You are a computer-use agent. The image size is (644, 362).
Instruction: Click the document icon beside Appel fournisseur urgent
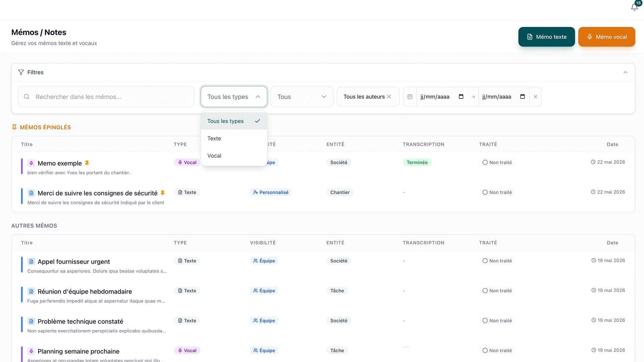[31, 261]
